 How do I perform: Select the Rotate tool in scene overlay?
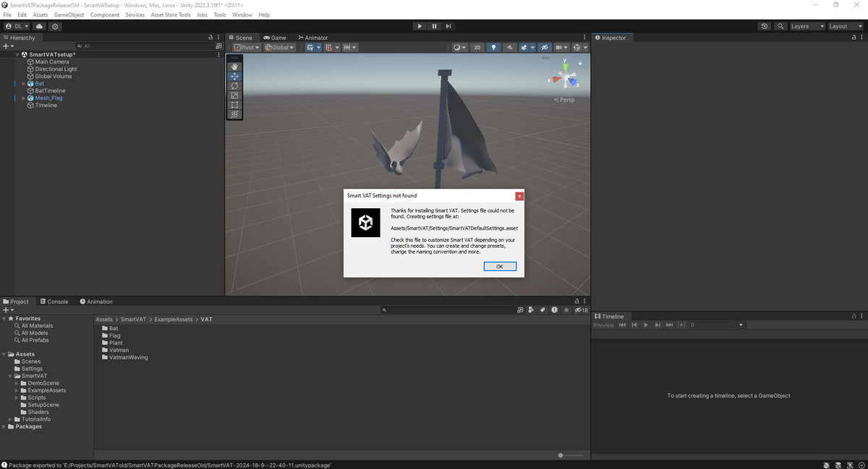(234, 86)
